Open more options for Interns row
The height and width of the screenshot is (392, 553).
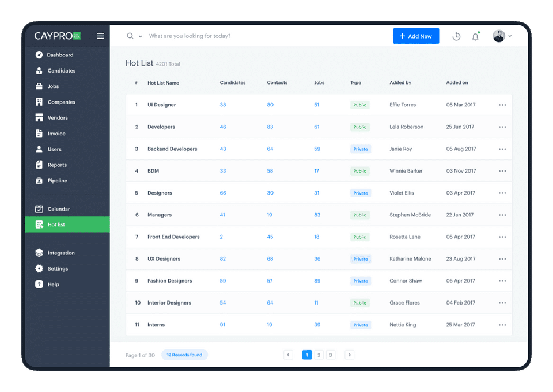click(x=502, y=325)
